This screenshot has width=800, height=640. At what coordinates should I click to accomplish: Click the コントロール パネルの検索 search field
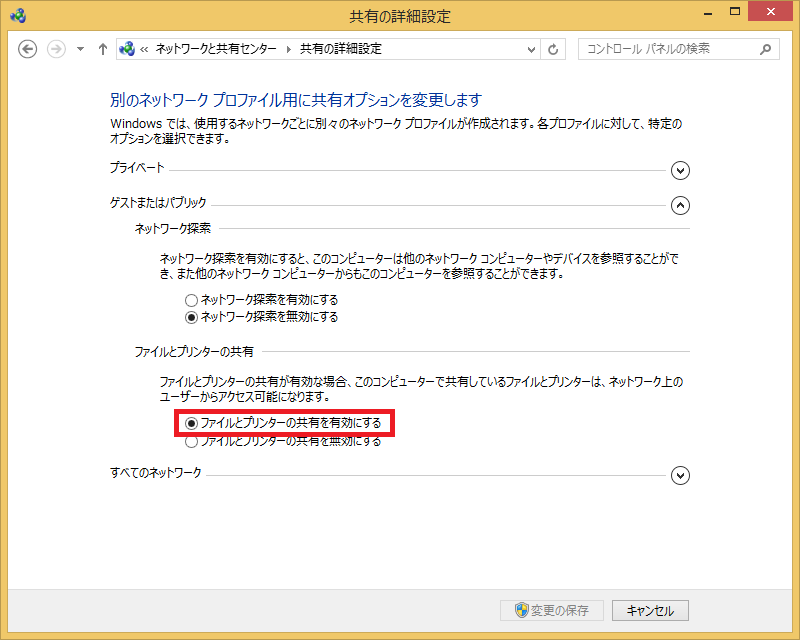pyautogui.click(x=670, y=49)
